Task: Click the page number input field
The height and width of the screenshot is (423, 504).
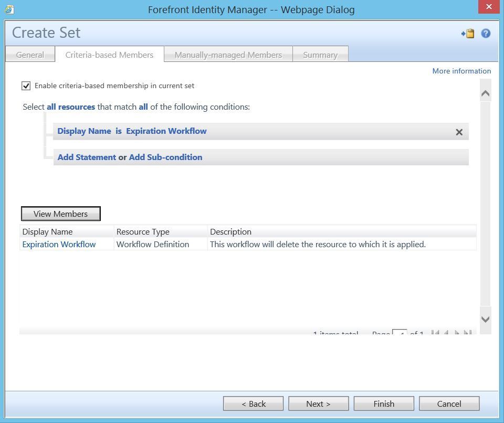Action: [x=400, y=332]
